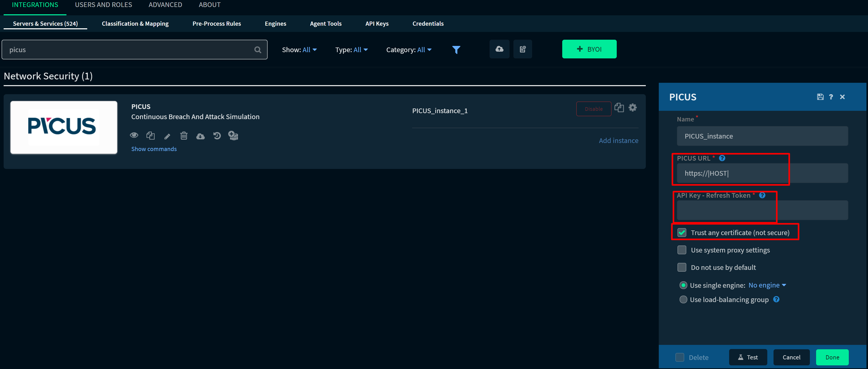Click the eye icon under PICUS integration
Viewport: 868px width, 369px height.
pos(134,135)
